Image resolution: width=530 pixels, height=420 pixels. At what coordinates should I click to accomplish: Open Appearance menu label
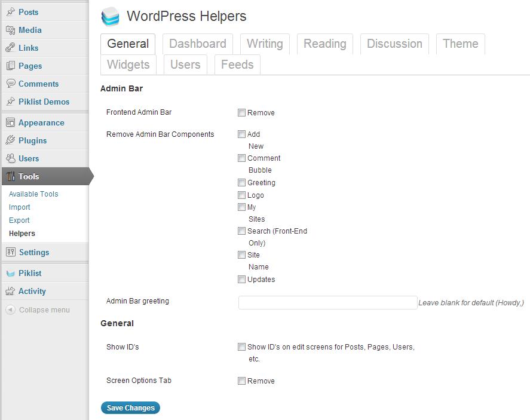(x=41, y=123)
